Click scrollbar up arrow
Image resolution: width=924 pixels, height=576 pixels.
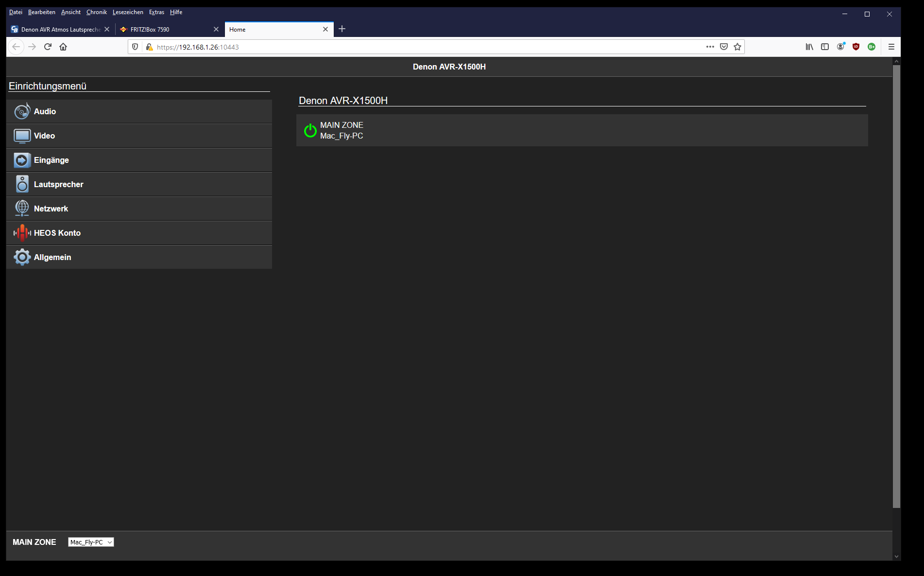[x=896, y=61]
